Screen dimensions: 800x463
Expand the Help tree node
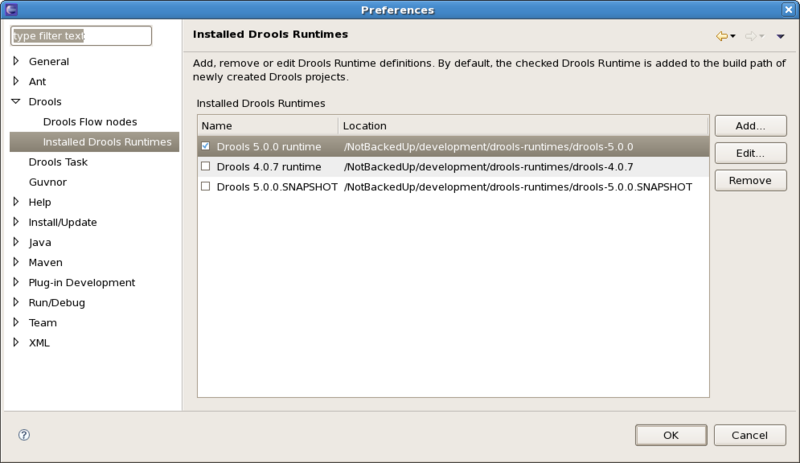16,202
